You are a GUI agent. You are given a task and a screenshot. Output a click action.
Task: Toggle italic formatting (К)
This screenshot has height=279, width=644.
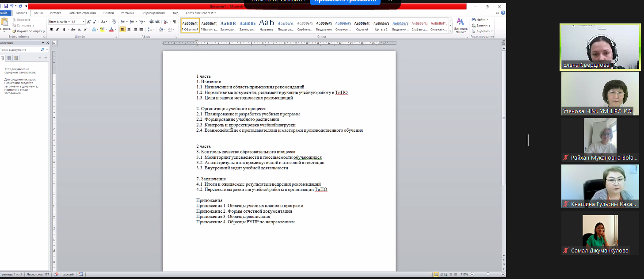tap(57, 30)
